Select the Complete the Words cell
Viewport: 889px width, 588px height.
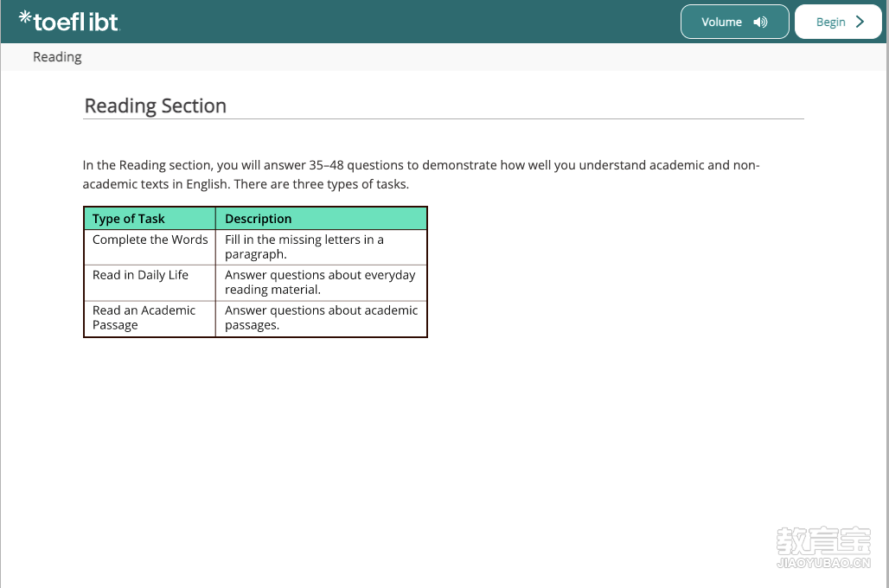tap(150, 247)
